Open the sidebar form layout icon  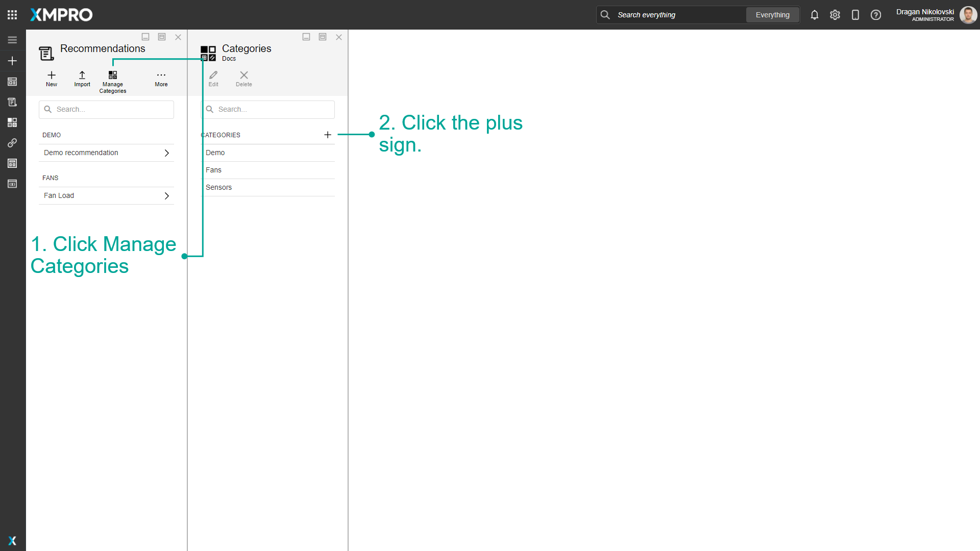(12, 163)
